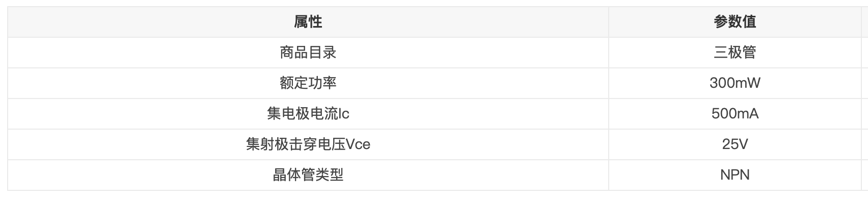Click the 500mA value cell
Screen dimensions: 868x197
coord(735,114)
